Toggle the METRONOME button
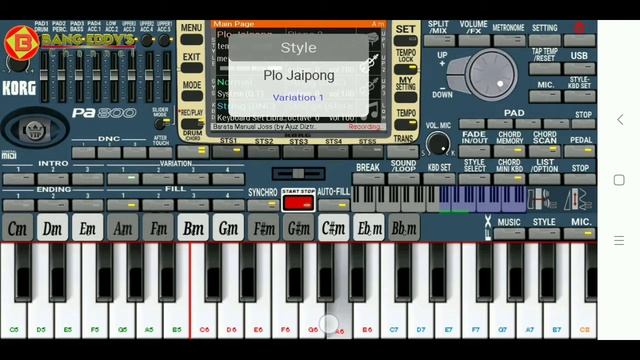 (x=509, y=40)
